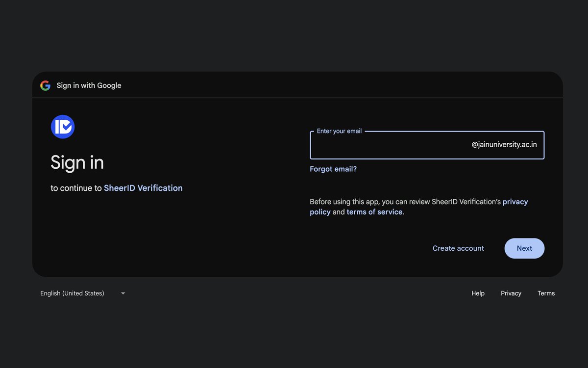The width and height of the screenshot is (588, 368).
Task: Open the Privacy footer link
Action: [x=511, y=293]
